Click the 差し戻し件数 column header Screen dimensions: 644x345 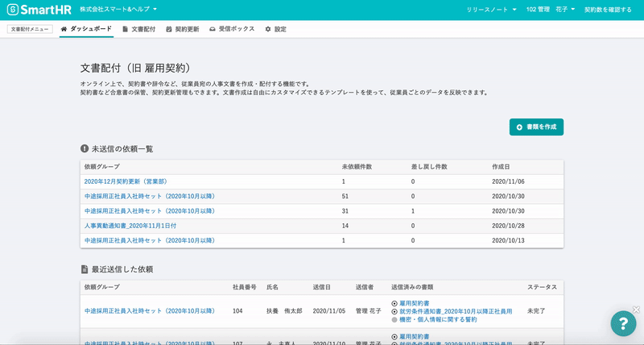click(x=429, y=167)
